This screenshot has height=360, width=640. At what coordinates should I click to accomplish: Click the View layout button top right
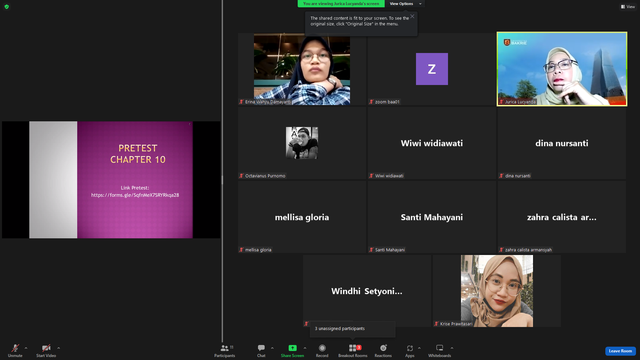point(628,7)
